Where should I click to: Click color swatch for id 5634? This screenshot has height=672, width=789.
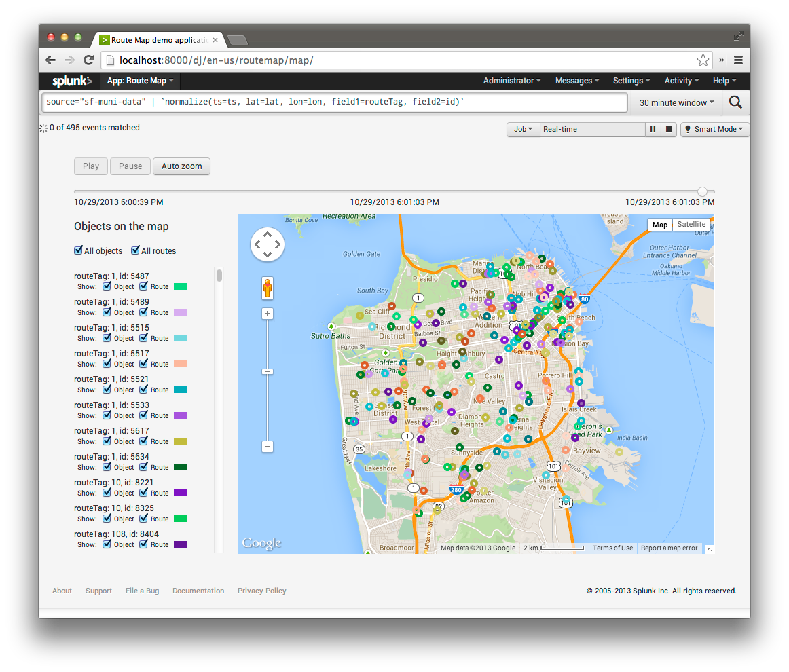(181, 467)
